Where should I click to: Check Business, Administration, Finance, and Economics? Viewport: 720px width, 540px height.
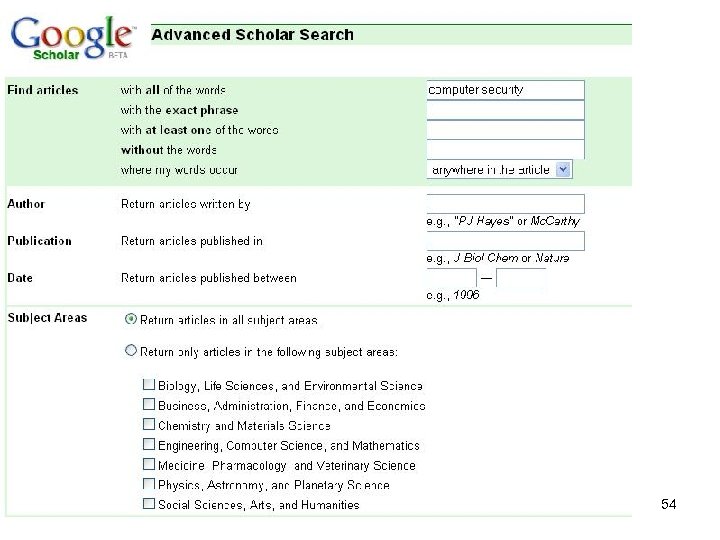point(149,405)
